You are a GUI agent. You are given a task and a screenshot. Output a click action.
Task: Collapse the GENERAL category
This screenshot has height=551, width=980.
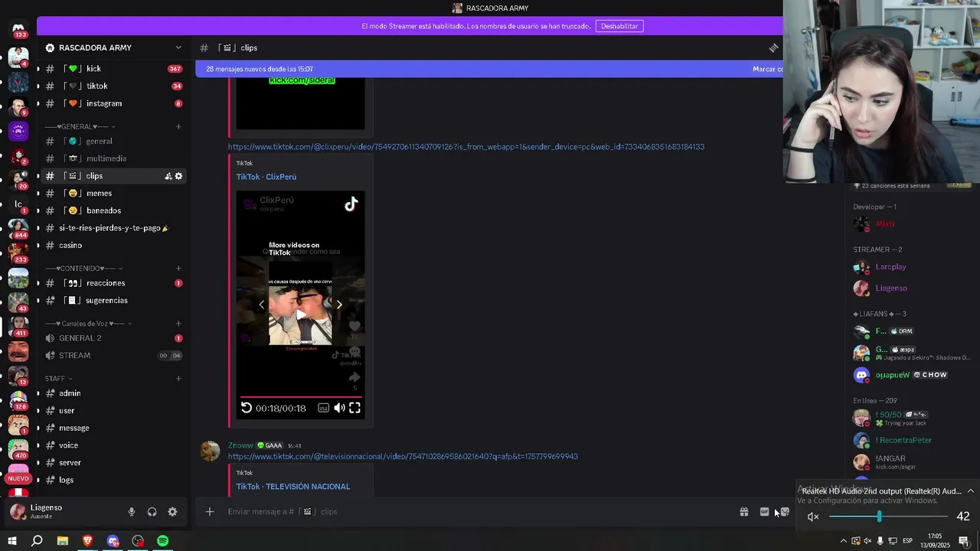[x=80, y=126]
